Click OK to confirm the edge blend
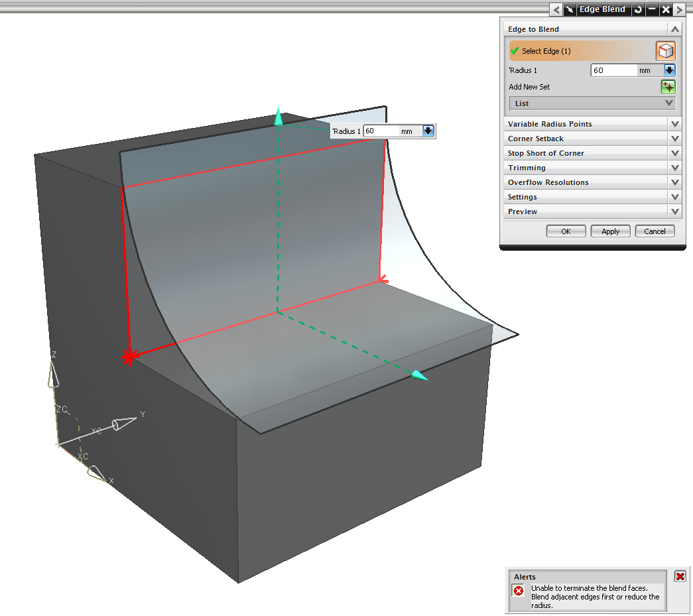The image size is (693, 616). pyautogui.click(x=566, y=231)
